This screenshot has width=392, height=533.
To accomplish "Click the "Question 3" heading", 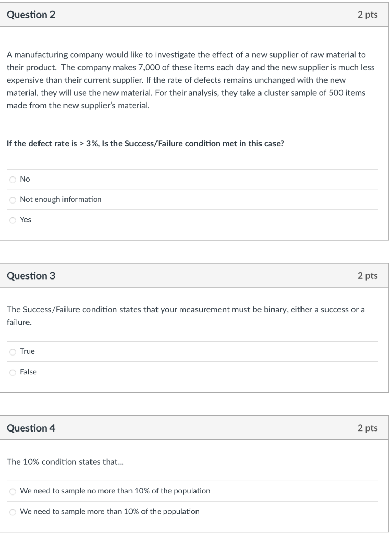I will tap(31, 276).
